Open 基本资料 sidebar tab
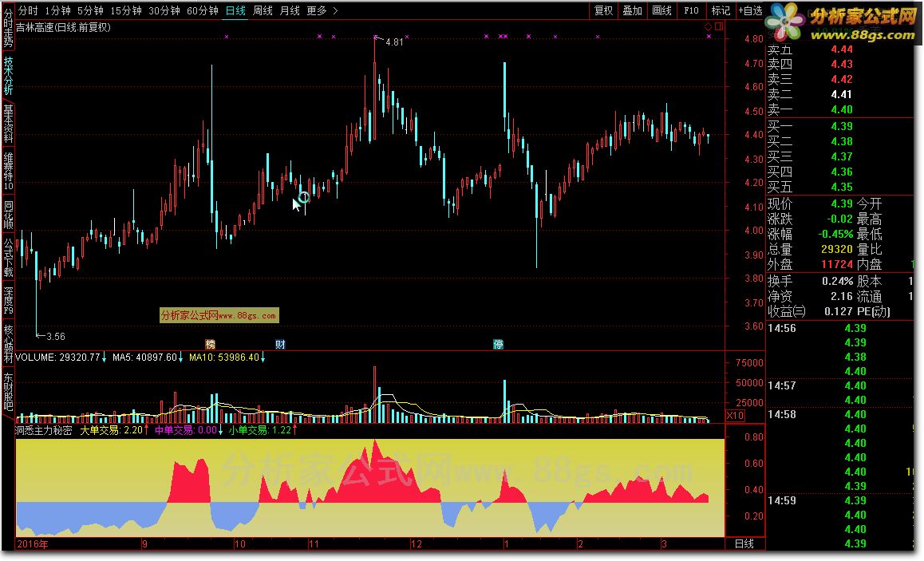924x561 pixels. point(8,124)
